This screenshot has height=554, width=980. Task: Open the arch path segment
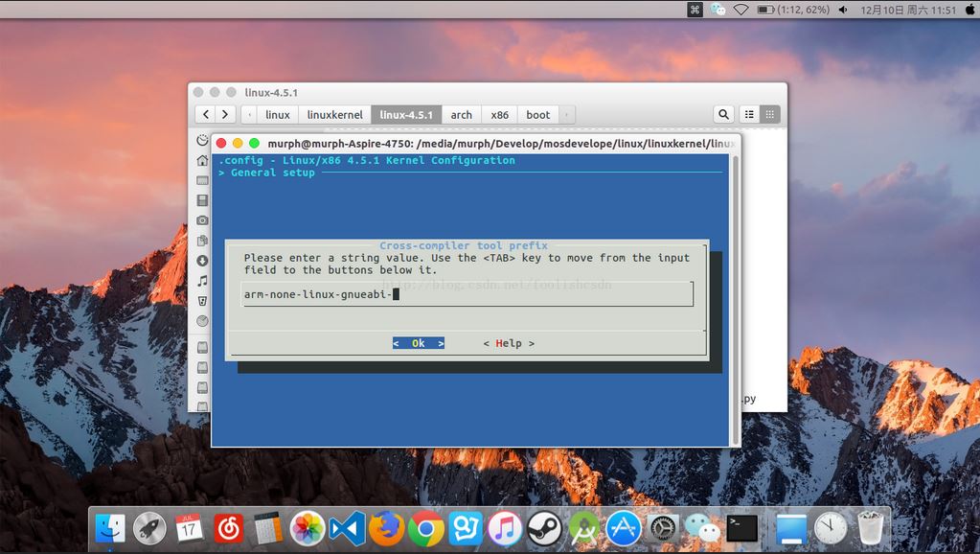pyautogui.click(x=461, y=114)
